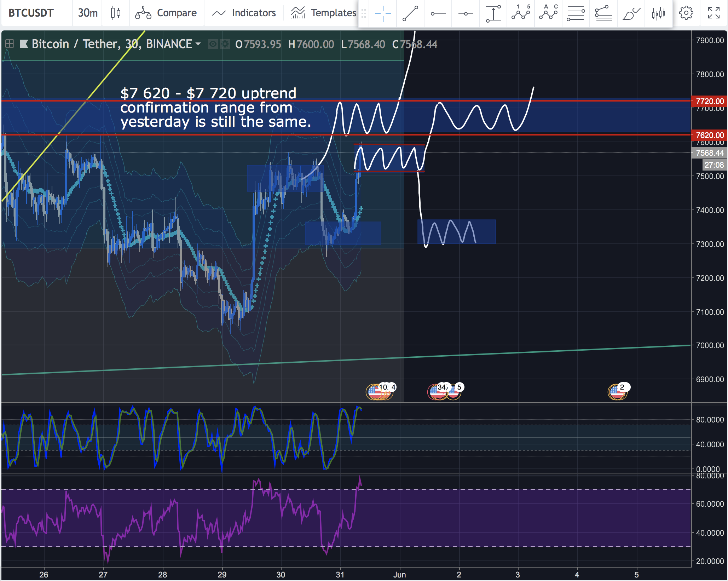728x581 pixels.
Task: Select the Elliott 12345 wave tool
Action: click(521, 13)
